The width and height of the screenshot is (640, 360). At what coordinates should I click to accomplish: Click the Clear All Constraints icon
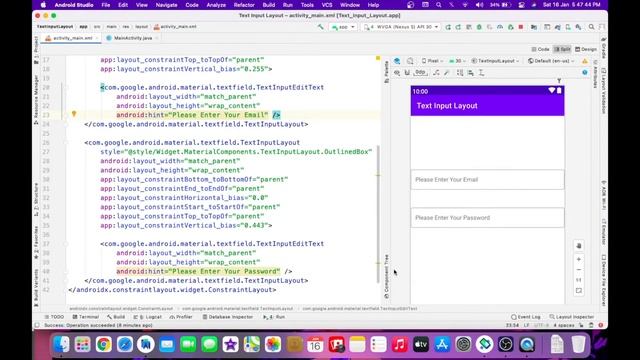[436, 73]
